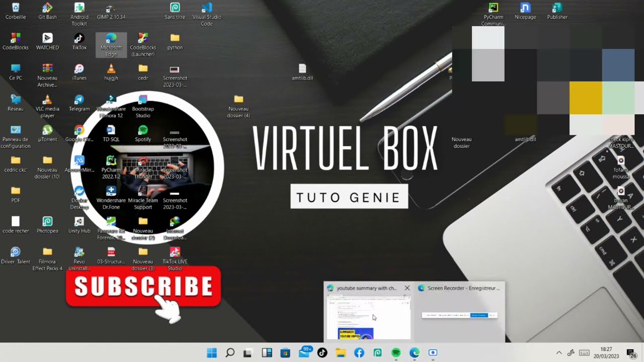Open the CodeBlocks (Launcher) shortcut
The image size is (644, 362).
(143, 45)
